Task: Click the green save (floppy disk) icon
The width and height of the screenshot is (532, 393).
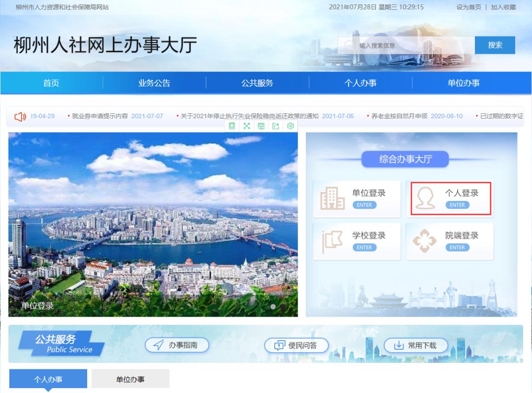Action: 261,126
